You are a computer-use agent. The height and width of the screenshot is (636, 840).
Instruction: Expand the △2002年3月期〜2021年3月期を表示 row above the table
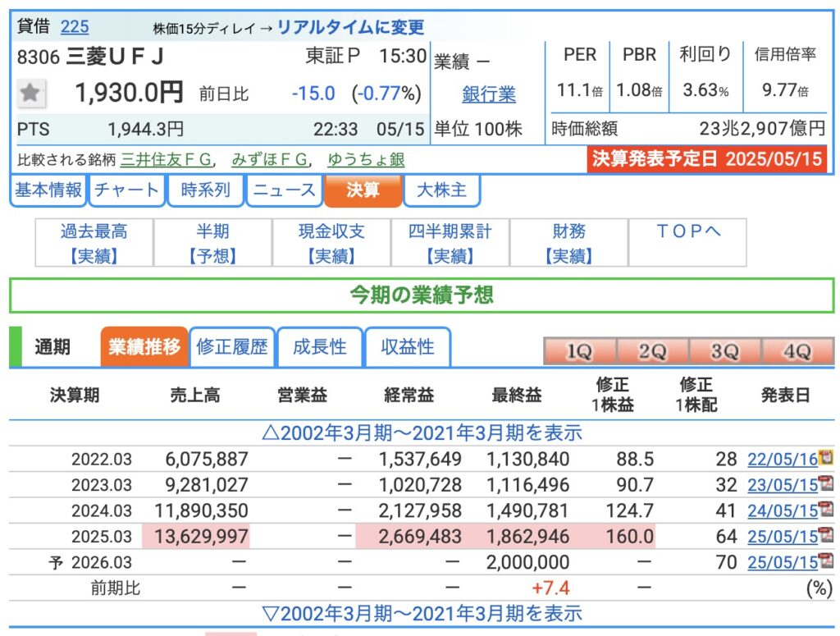point(420,432)
